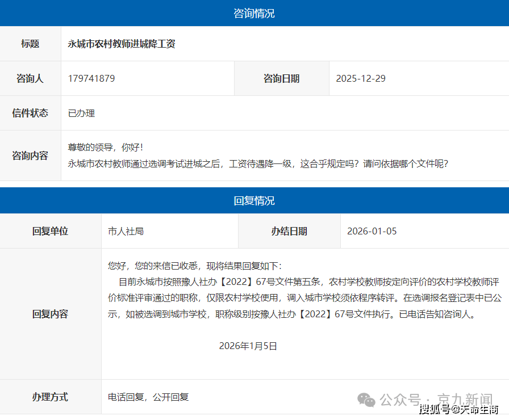
Task: Click the 市人社局 reply unit value
Action: point(126,231)
